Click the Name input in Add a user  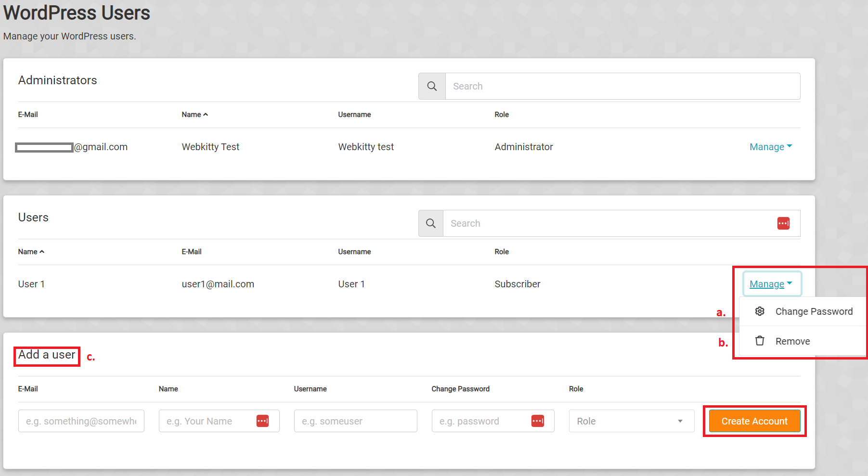click(x=219, y=421)
